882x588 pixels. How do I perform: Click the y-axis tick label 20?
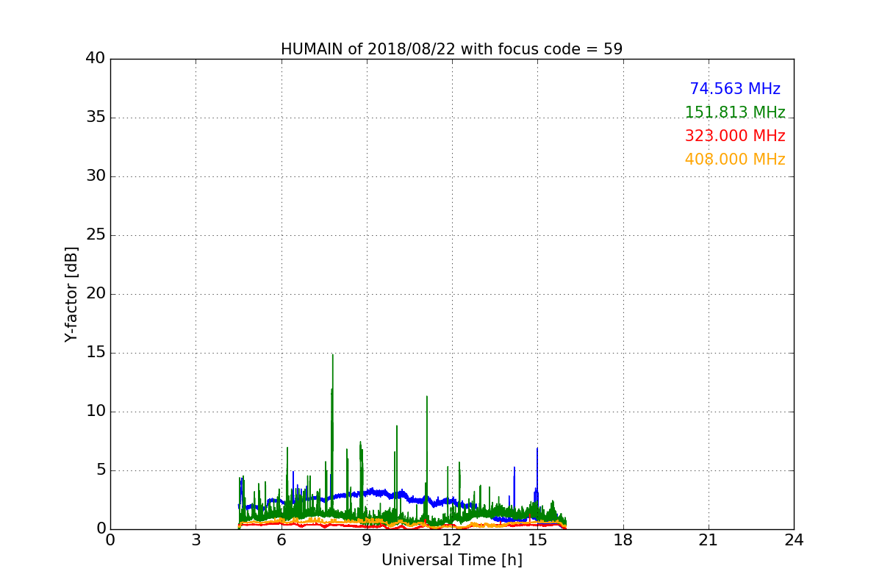96,294
